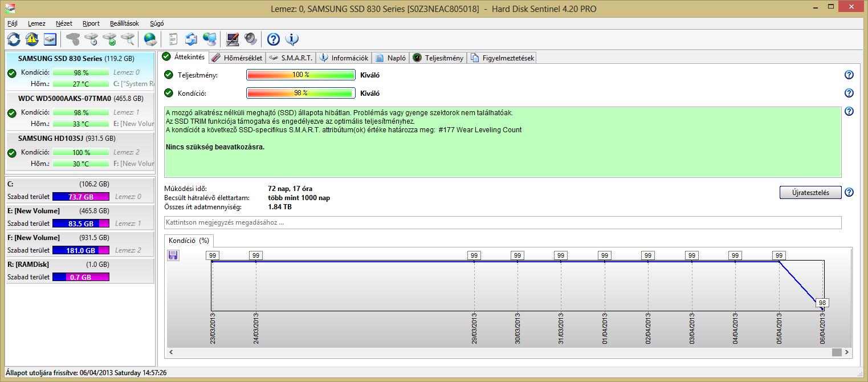Click the globe with disk toolbar icon
Image resolution: width=868 pixels, height=382 pixels.
[150, 39]
